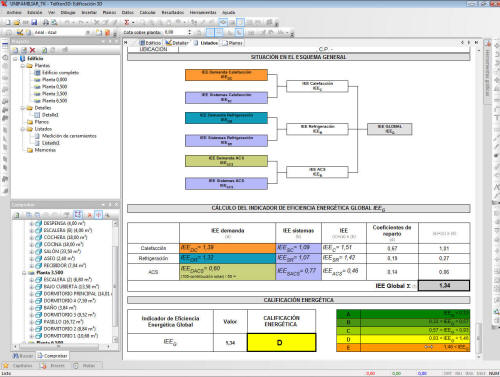Screen dimensions: 500x377
Task: Open the layer color combo box dropdown
Action: 88,32
